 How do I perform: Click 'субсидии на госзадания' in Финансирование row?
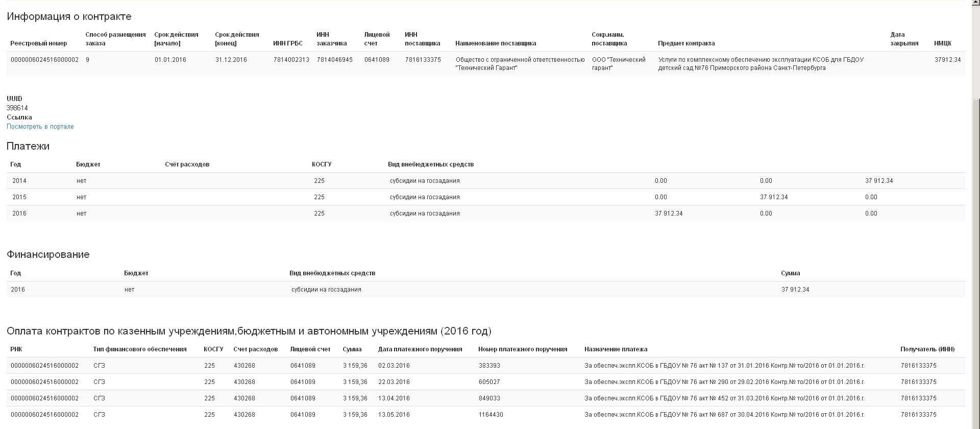click(x=326, y=290)
